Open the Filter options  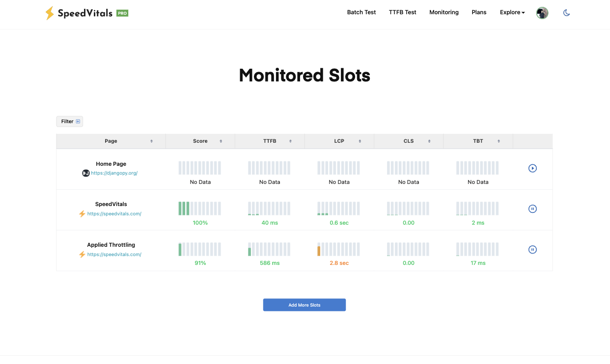70,121
